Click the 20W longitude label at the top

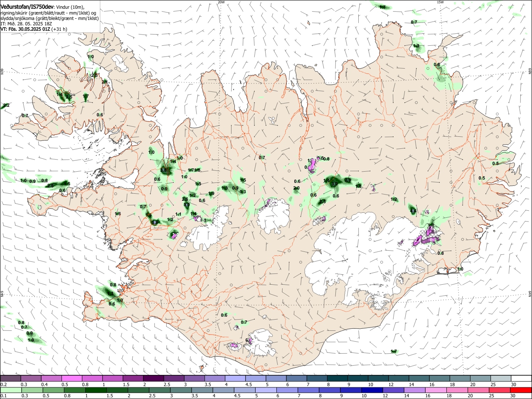pos(221,2)
